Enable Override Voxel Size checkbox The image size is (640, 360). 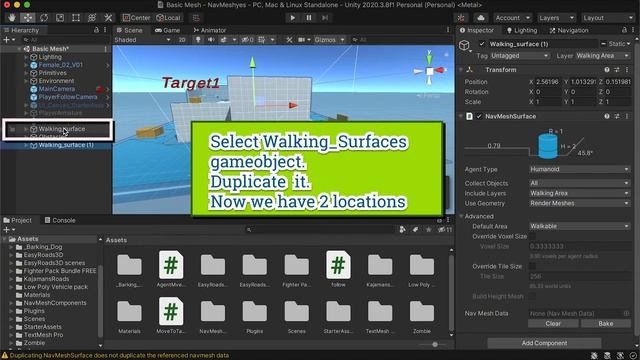tap(532, 236)
